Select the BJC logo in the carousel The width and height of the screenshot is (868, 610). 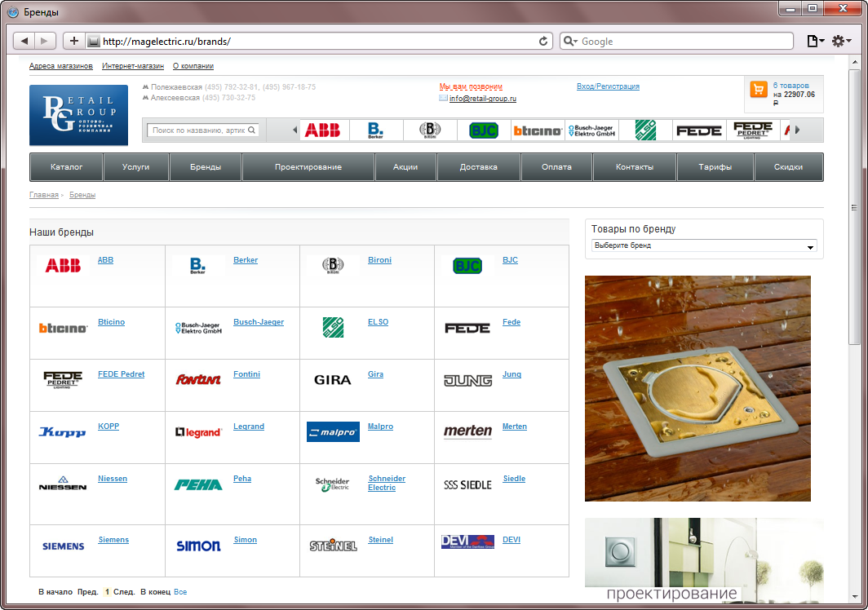pos(483,130)
